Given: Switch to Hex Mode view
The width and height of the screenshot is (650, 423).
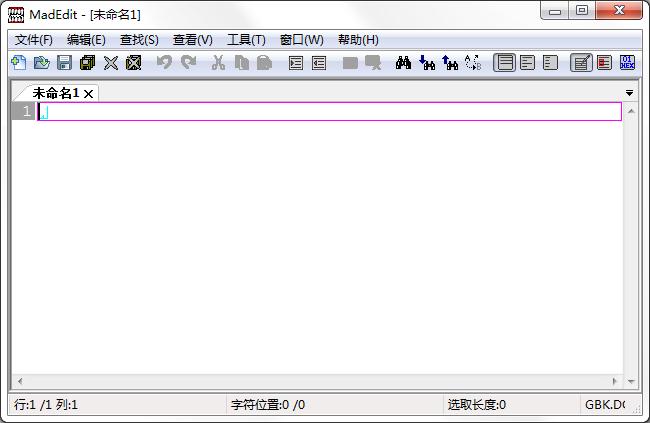Looking at the screenshot, I should click(x=627, y=63).
